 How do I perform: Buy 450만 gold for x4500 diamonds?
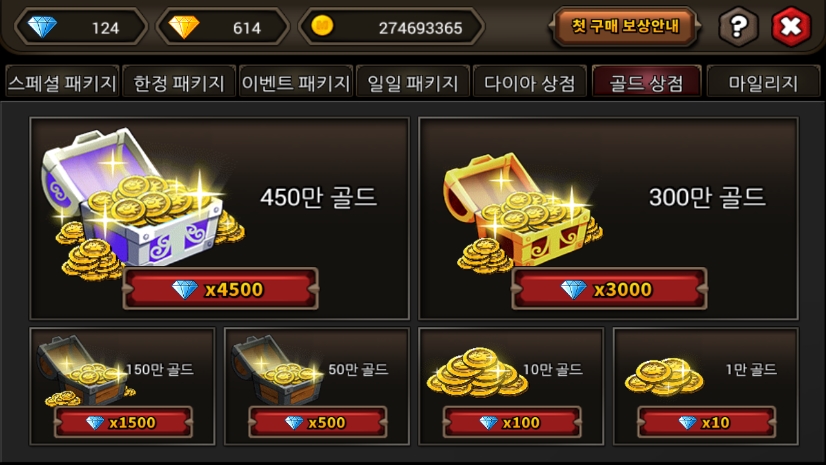(x=221, y=289)
